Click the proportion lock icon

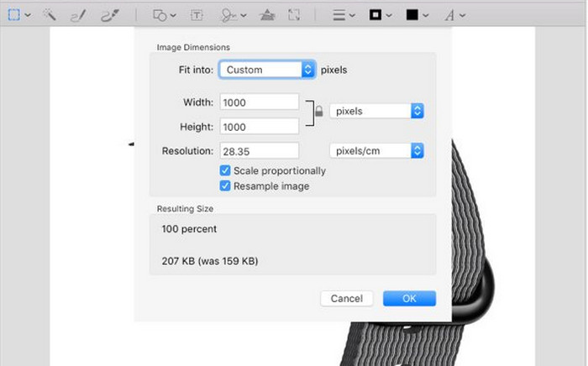[318, 112]
